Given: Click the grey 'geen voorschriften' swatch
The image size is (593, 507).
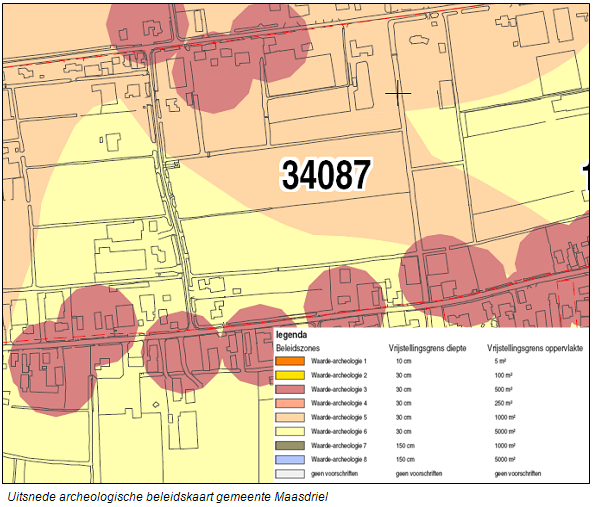Looking at the screenshot, I should tap(290, 473).
